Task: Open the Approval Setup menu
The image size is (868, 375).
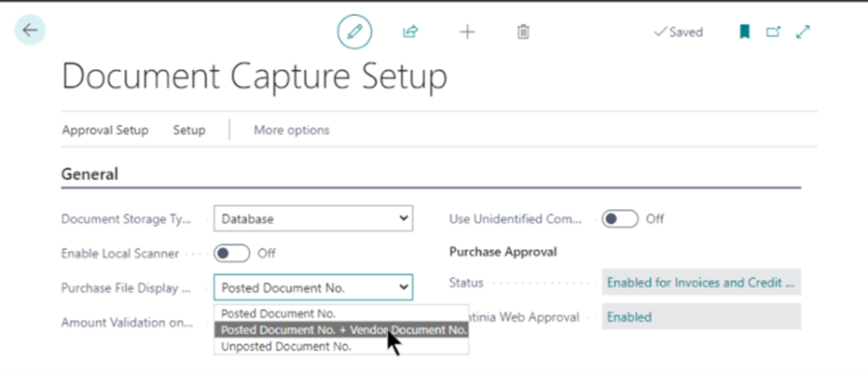Action: pos(104,130)
